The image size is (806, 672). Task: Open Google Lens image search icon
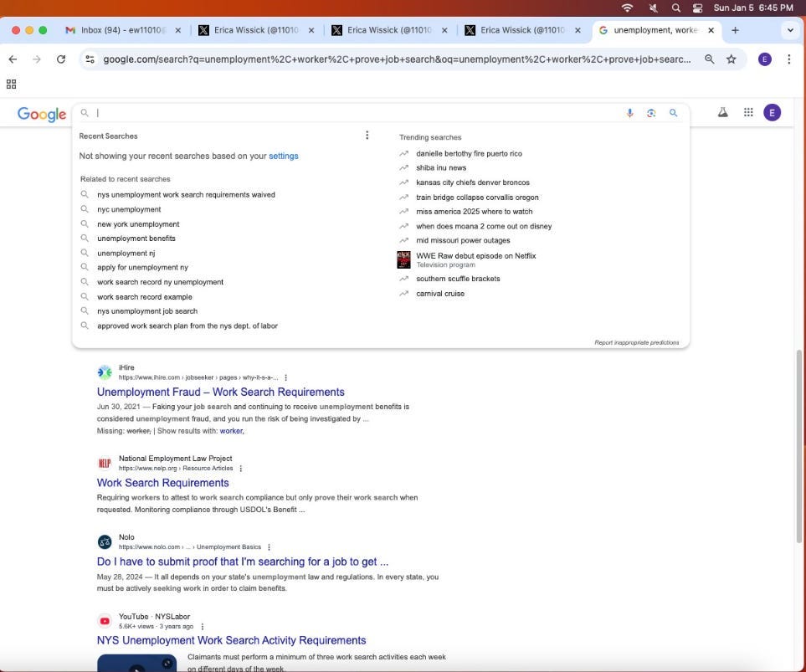[x=651, y=113]
